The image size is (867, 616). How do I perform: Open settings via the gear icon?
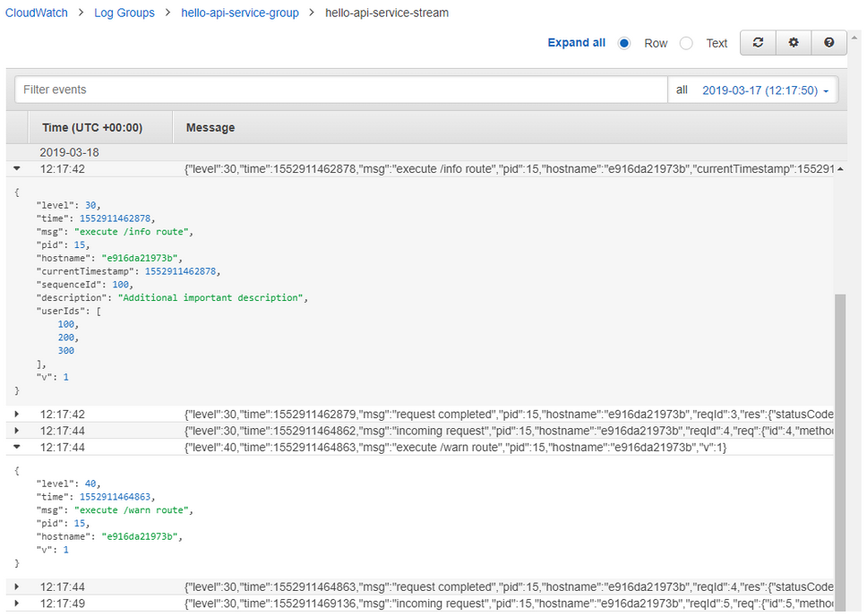click(x=794, y=43)
